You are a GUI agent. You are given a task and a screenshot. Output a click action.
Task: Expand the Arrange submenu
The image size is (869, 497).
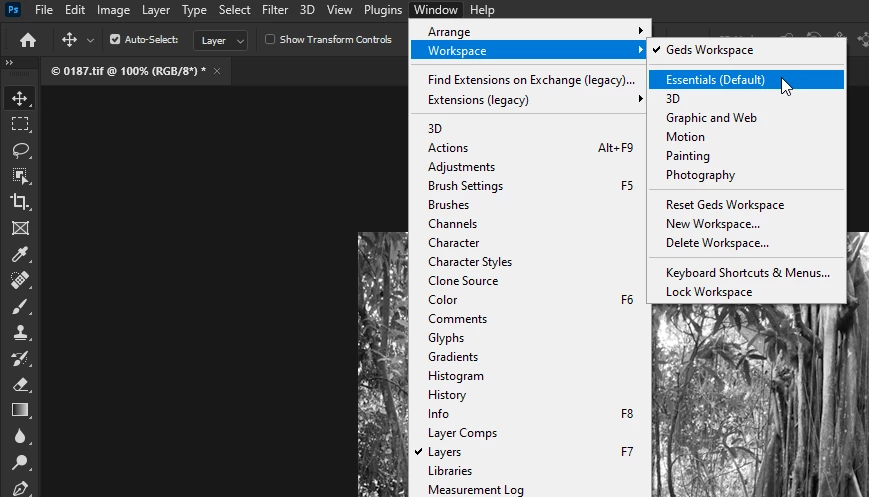pos(529,32)
